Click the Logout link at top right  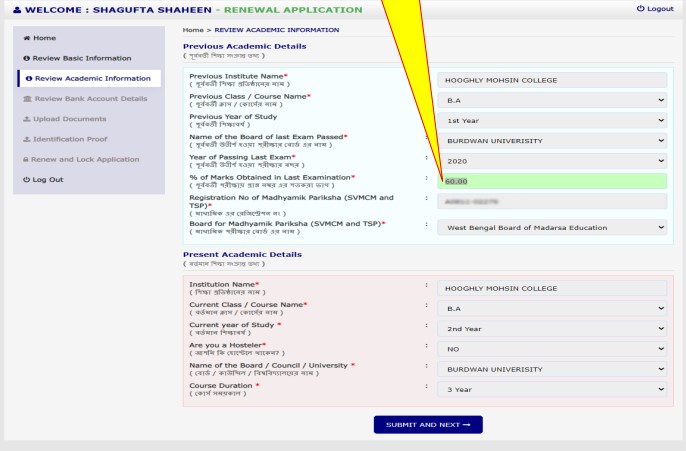pyautogui.click(x=655, y=8)
